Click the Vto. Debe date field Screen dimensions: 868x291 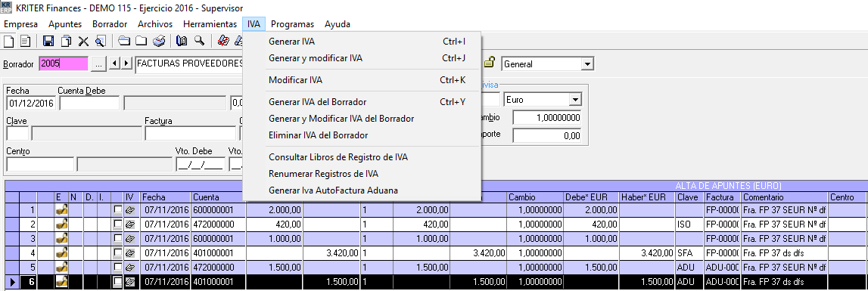[200, 164]
